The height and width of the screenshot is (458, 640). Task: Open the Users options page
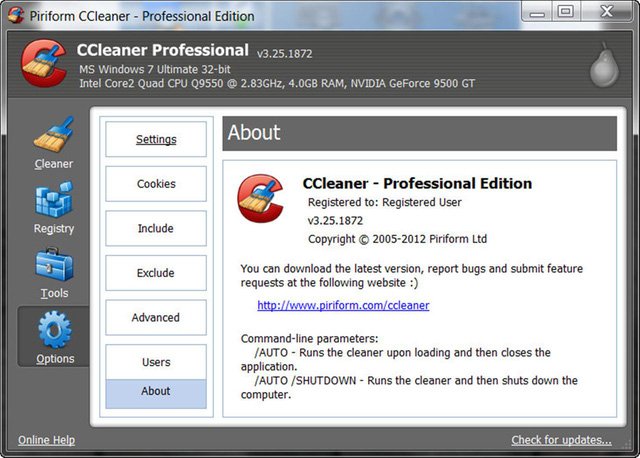(156, 362)
